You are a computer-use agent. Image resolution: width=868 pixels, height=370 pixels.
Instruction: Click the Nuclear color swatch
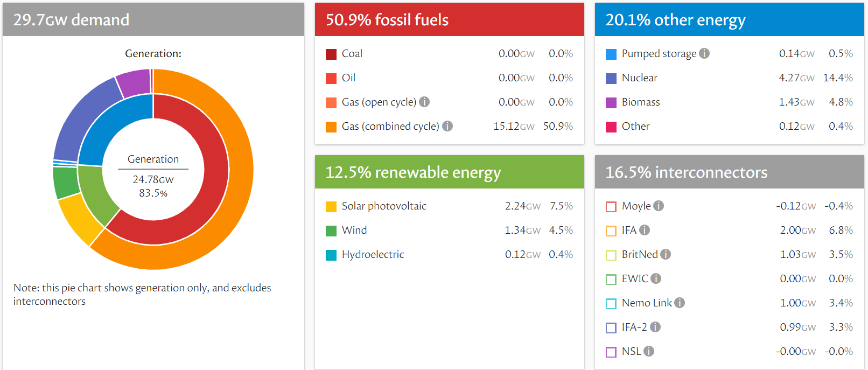click(x=611, y=79)
